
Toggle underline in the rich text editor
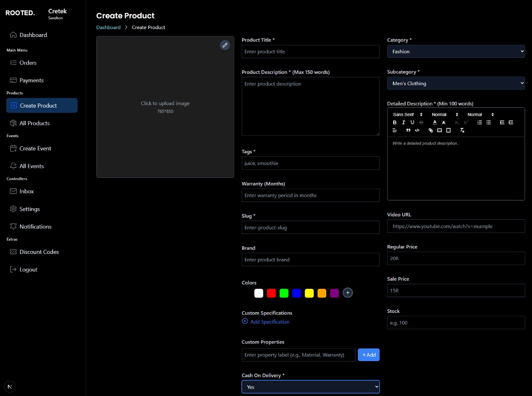coord(412,122)
